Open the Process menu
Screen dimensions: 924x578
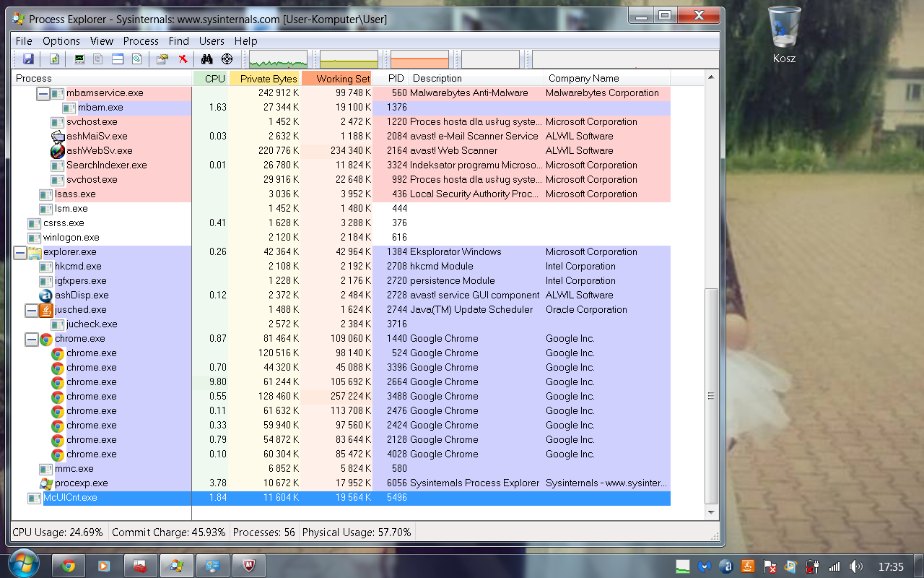click(141, 41)
